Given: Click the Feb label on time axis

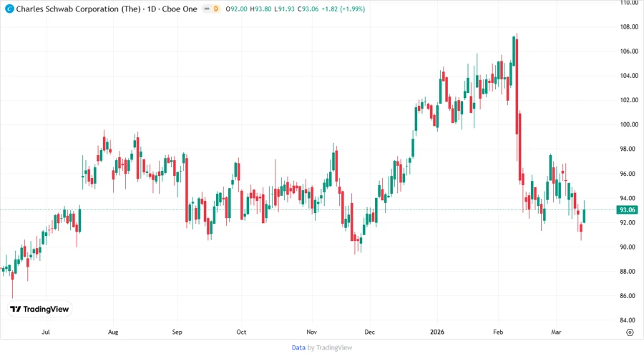Looking at the screenshot, I should tap(498, 332).
